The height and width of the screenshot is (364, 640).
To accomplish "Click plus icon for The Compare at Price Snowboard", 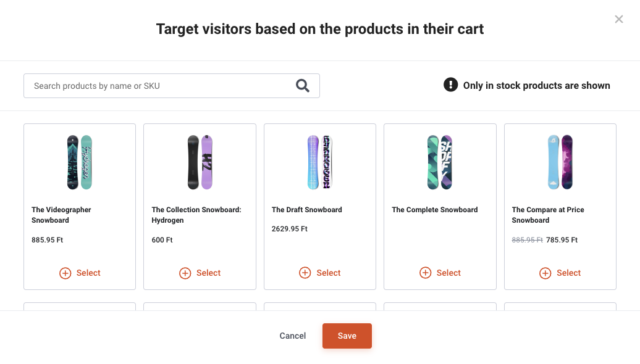I will tap(545, 273).
